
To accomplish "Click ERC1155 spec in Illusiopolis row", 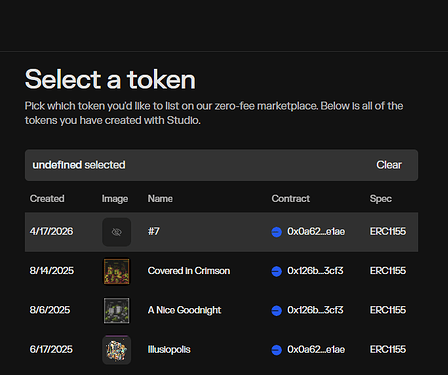I will click(x=388, y=350).
